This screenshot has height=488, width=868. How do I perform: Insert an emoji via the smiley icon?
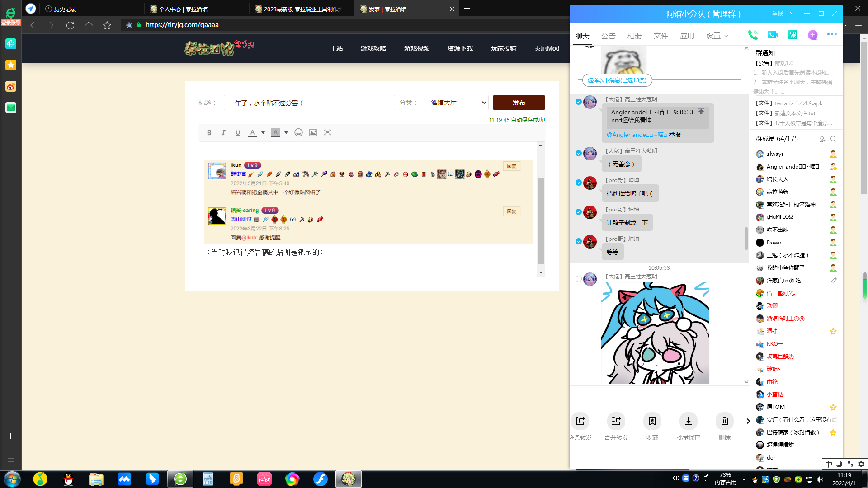coord(298,132)
